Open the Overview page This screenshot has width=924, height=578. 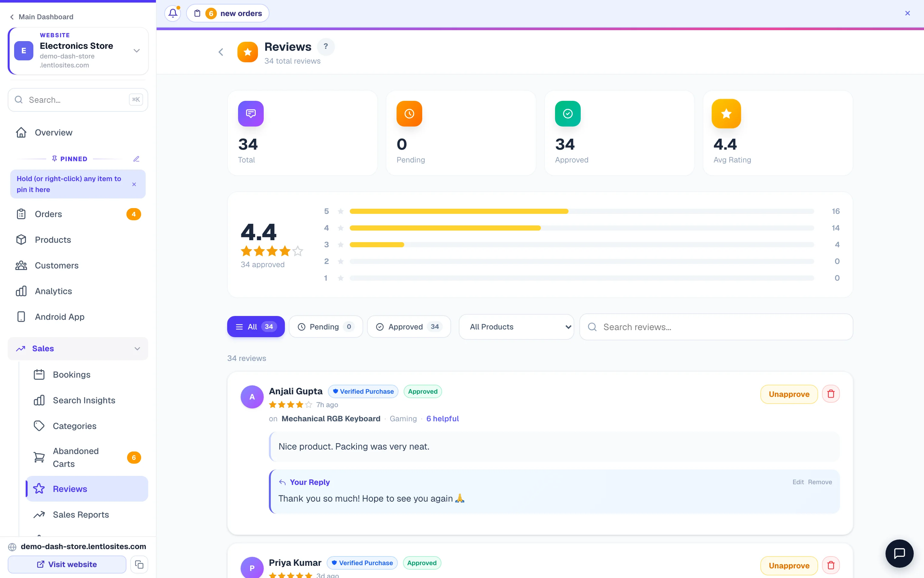pos(78,132)
